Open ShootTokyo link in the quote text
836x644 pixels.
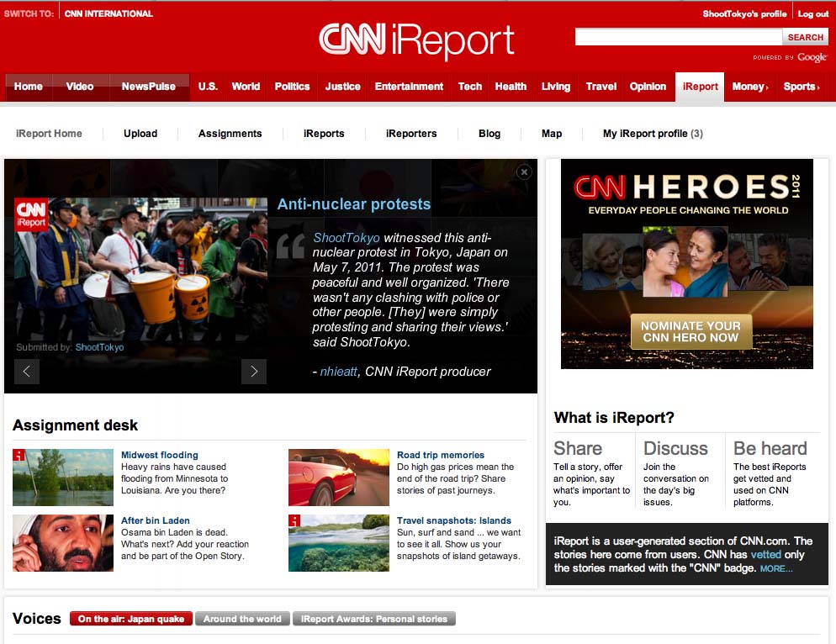[347, 238]
